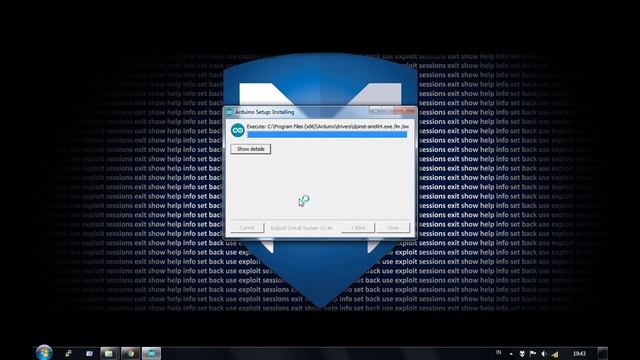Click the disabled Close button in installer
This screenshot has width=640, height=360.
point(393,227)
